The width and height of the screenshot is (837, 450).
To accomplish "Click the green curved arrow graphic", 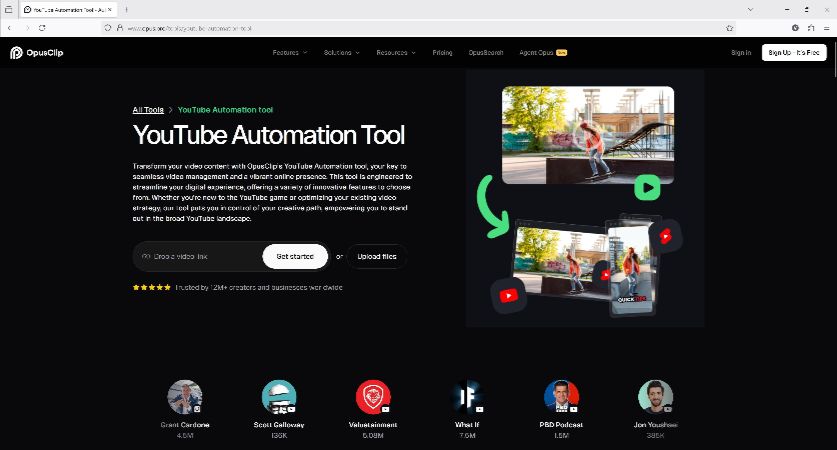I will coord(492,207).
